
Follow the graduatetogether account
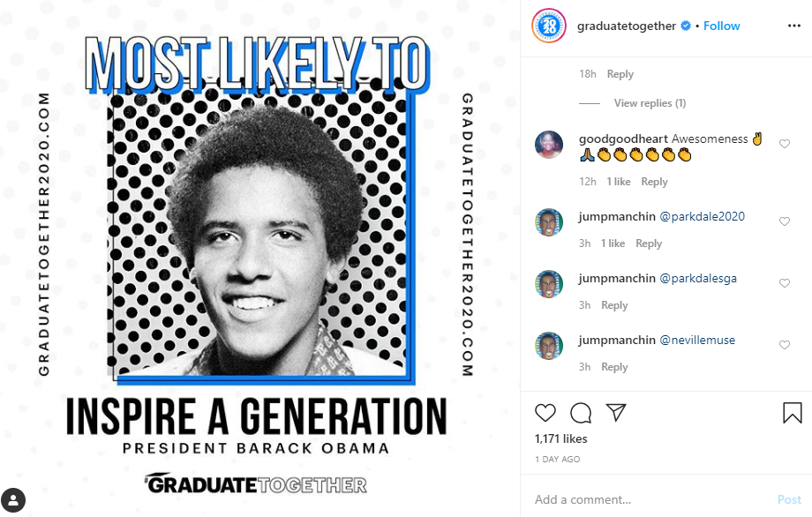click(721, 26)
